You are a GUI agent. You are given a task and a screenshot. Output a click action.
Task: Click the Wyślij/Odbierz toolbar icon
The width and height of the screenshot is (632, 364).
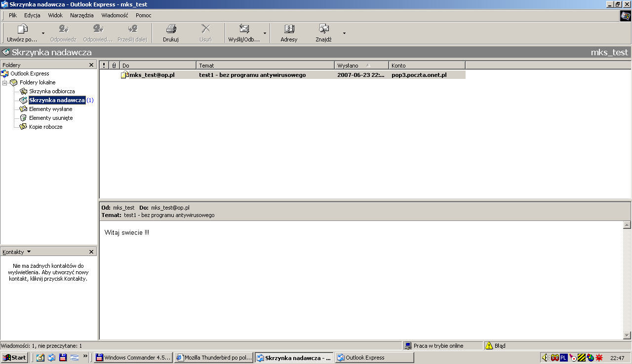[244, 29]
